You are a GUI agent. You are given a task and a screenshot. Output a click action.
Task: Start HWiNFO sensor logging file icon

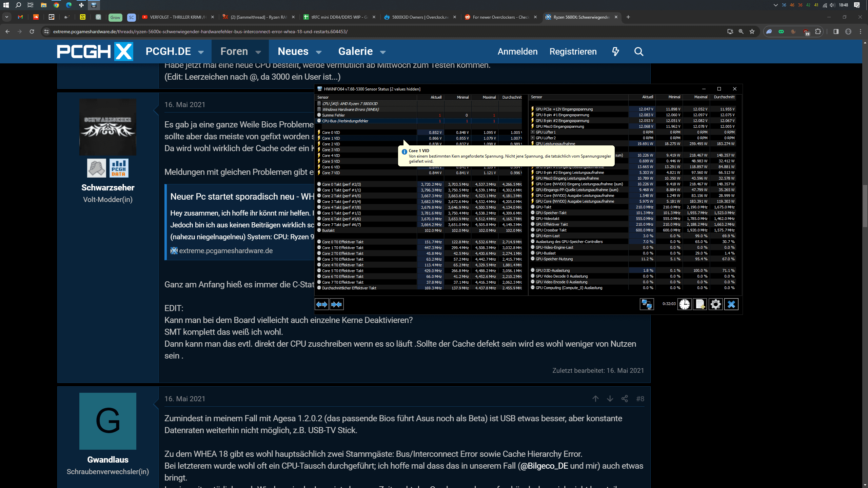point(700,304)
